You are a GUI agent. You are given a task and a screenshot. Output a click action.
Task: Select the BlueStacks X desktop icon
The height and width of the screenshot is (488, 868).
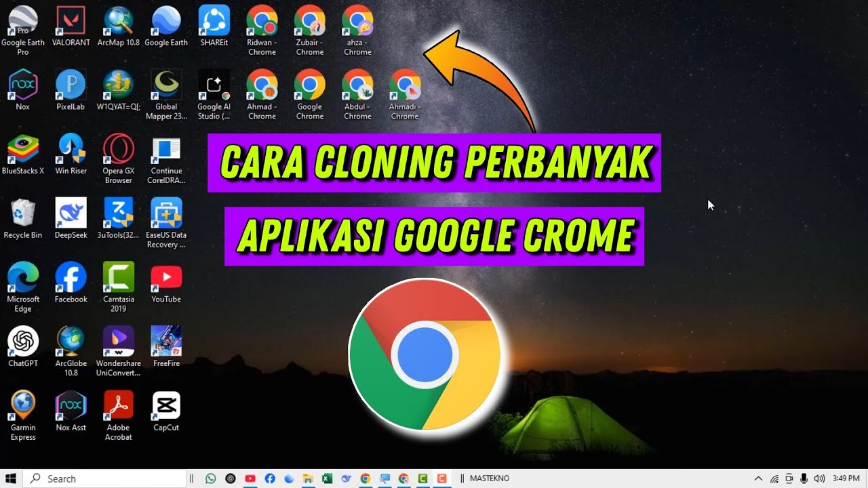[23, 154]
